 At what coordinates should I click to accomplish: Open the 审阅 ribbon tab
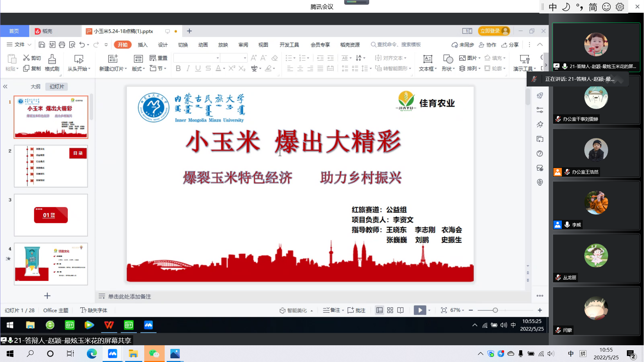[243, 45]
